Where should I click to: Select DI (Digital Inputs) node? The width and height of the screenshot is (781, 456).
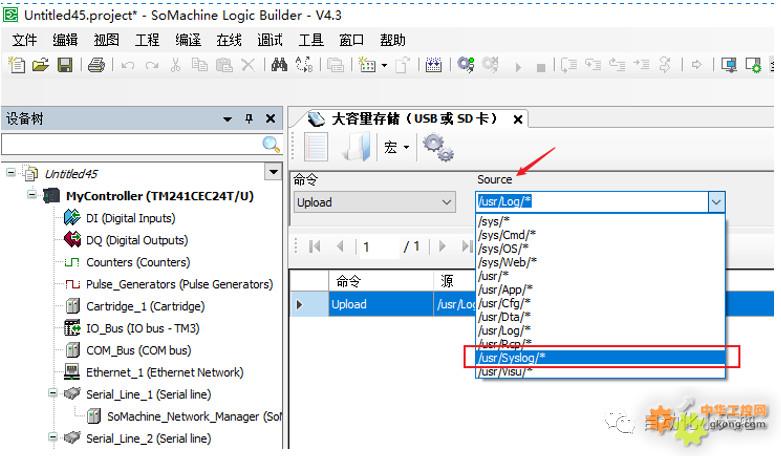tap(130, 218)
